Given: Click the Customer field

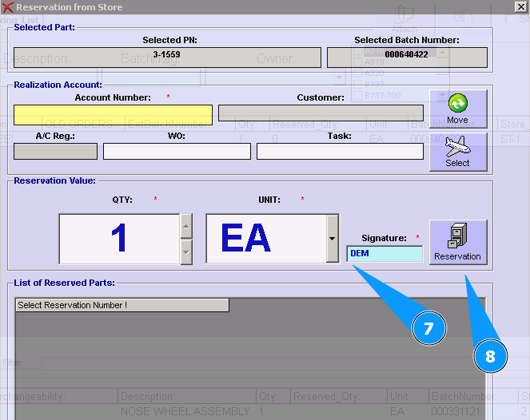Looking at the screenshot, I should pos(321,113).
